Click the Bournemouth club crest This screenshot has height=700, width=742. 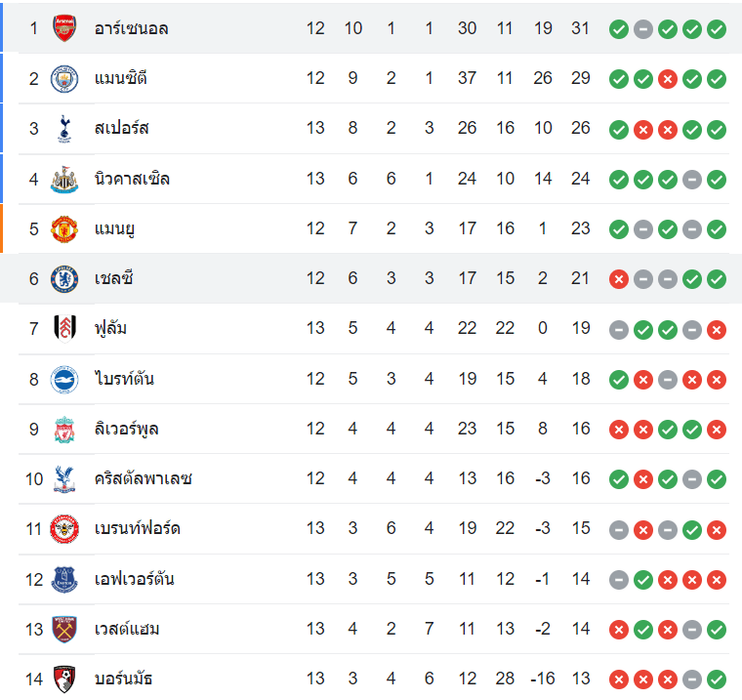coord(64,679)
